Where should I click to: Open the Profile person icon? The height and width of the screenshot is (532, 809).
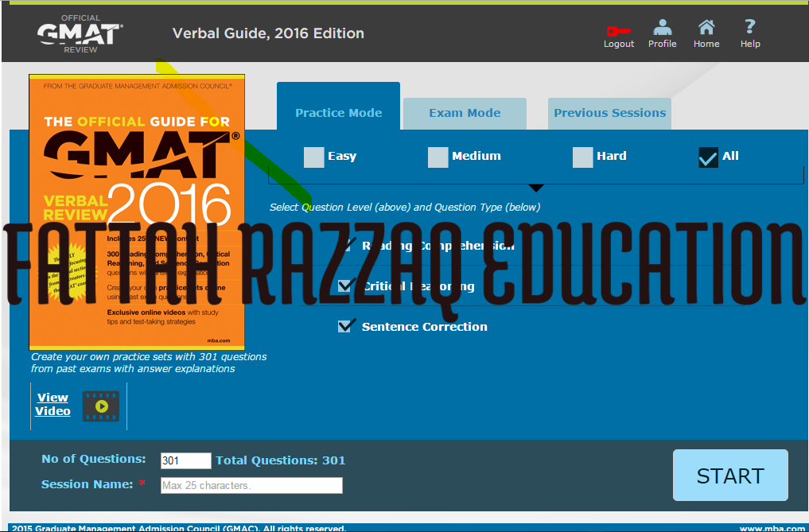pyautogui.click(x=663, y=27)
